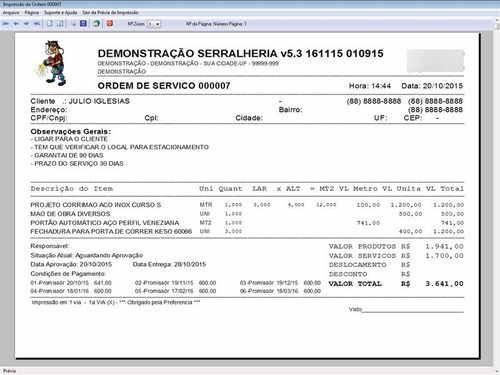500x375 pixels.
Task: Click 'FECHADURA PARA PORTA DE CORRER' item
Action: tap(111, 231)
